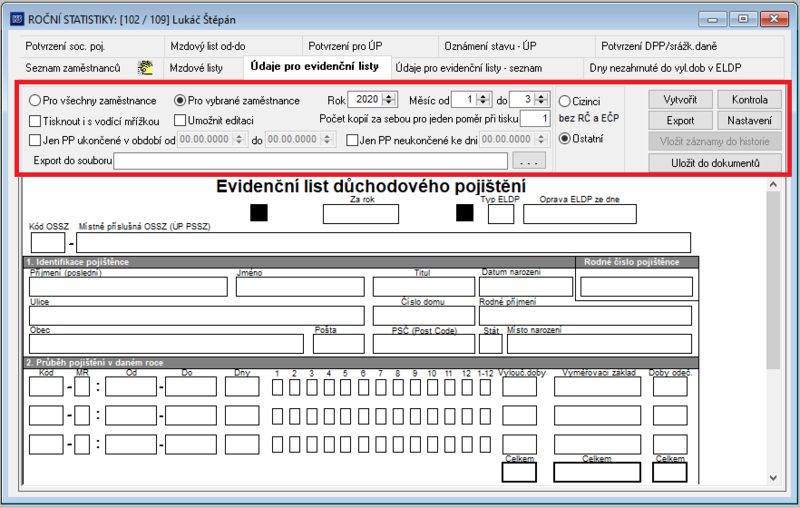Toggle Umožnit editaci checkbox
Screen dimensions: 800x508
[x=180, y=120]
